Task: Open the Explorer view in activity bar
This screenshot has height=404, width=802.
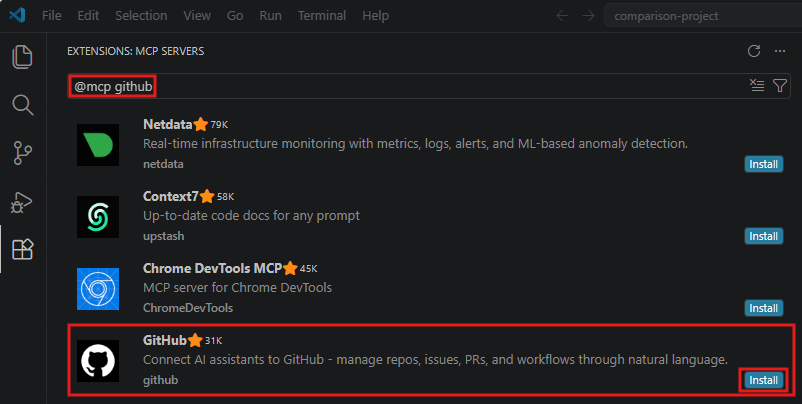Action: pyautogui.click(x=23, y=57)
